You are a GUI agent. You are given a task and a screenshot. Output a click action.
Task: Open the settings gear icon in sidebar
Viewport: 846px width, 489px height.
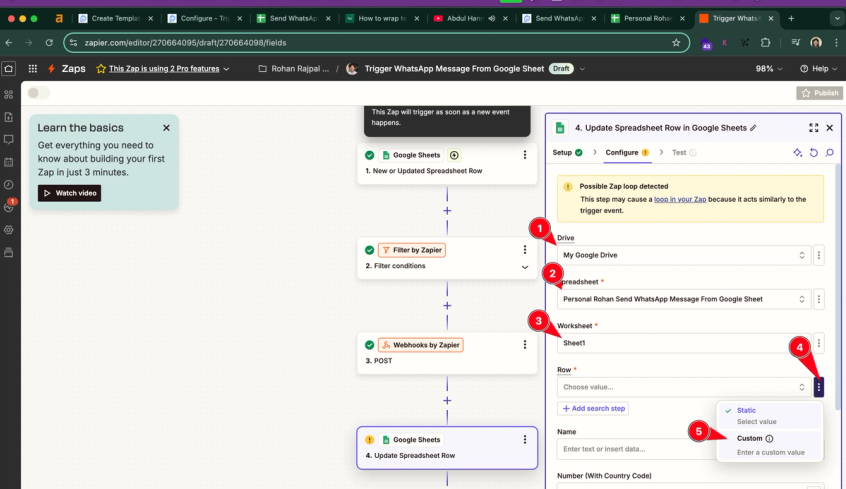(9, 229)
